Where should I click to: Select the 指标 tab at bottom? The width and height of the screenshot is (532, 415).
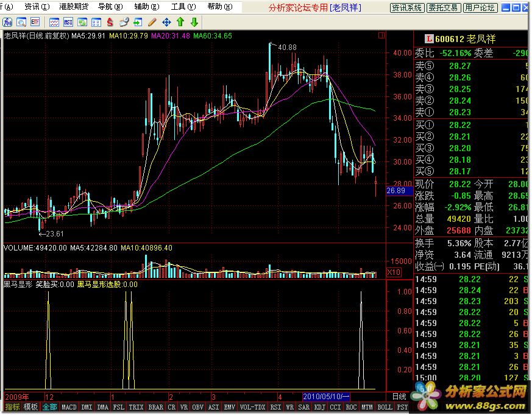coord(13,407)
